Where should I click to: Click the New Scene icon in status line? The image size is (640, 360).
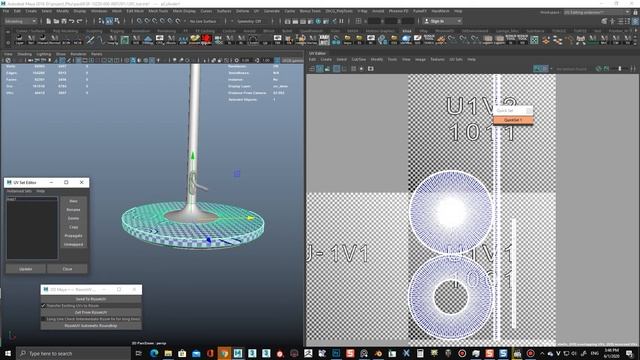click(48, 21)
